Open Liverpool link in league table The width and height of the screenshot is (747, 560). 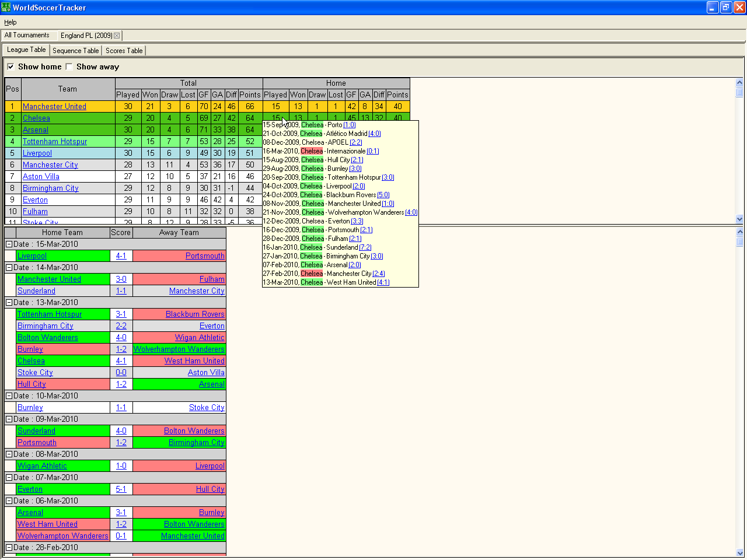37,153
